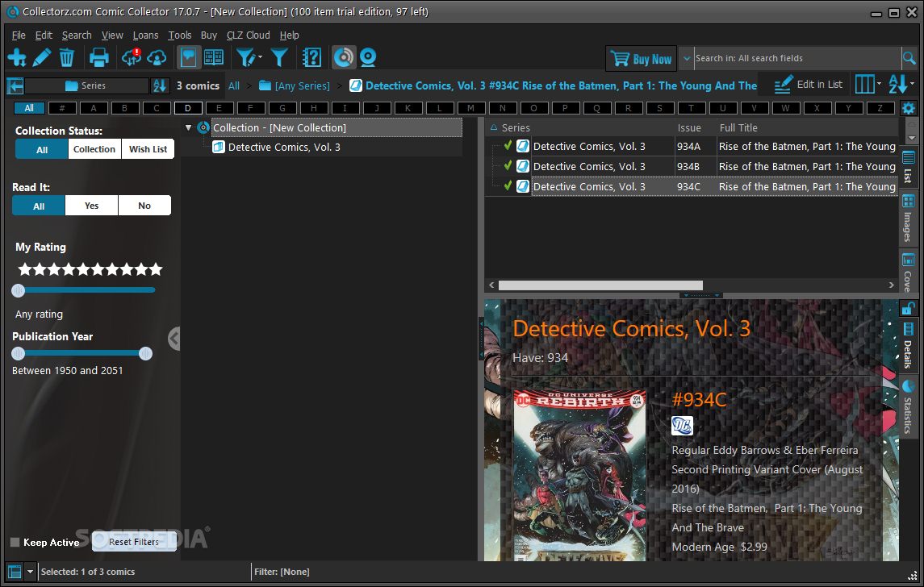Viewport: 924px width, 587px height.
Task: Click the Reset Filters button
Action: point(134,542)
